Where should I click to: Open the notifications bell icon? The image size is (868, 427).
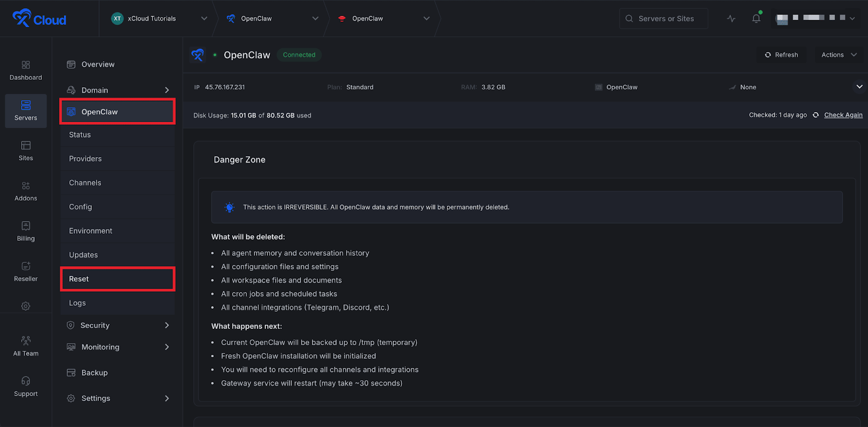pos(756,18)
